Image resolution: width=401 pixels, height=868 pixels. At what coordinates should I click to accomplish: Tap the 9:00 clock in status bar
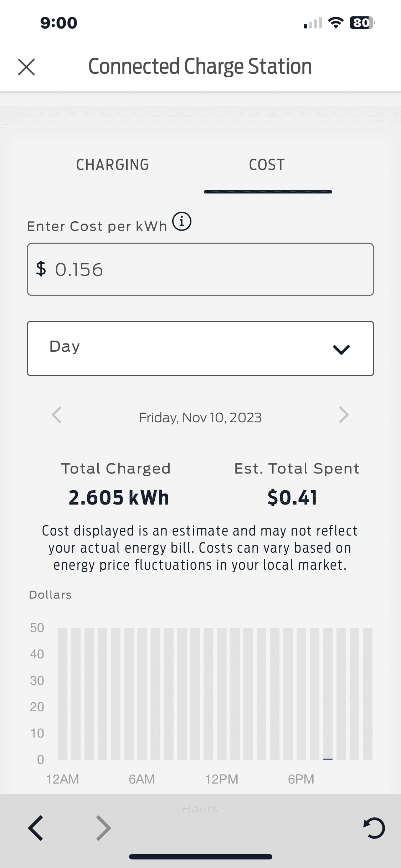(59, 23)
